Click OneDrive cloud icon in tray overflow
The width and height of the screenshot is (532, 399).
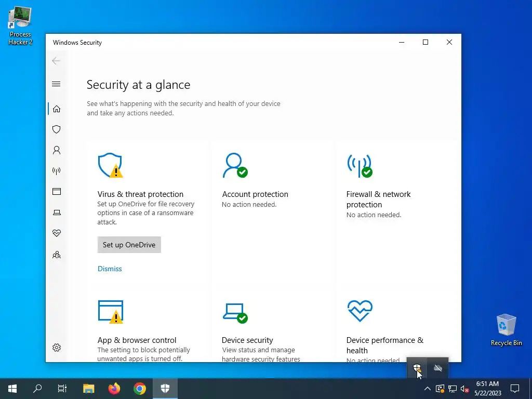(437, 368)
